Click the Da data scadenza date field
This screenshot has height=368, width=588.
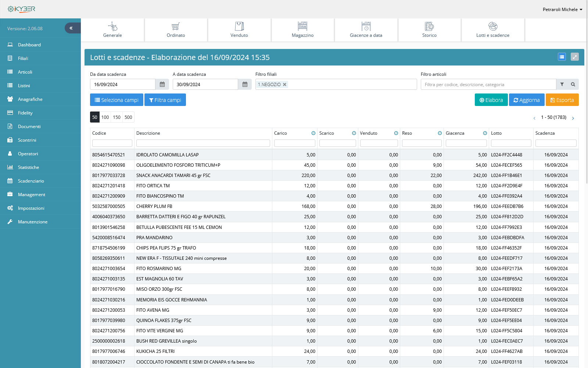tap(123, 84)
